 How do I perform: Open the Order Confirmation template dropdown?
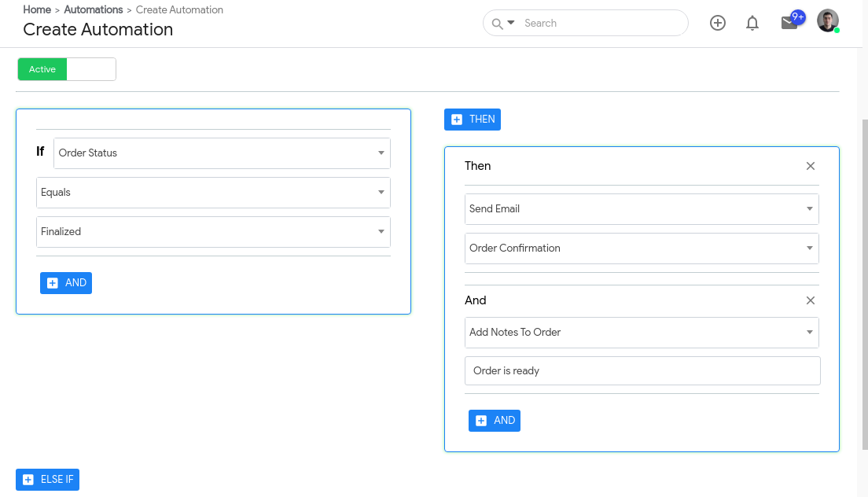click(642, 248)
